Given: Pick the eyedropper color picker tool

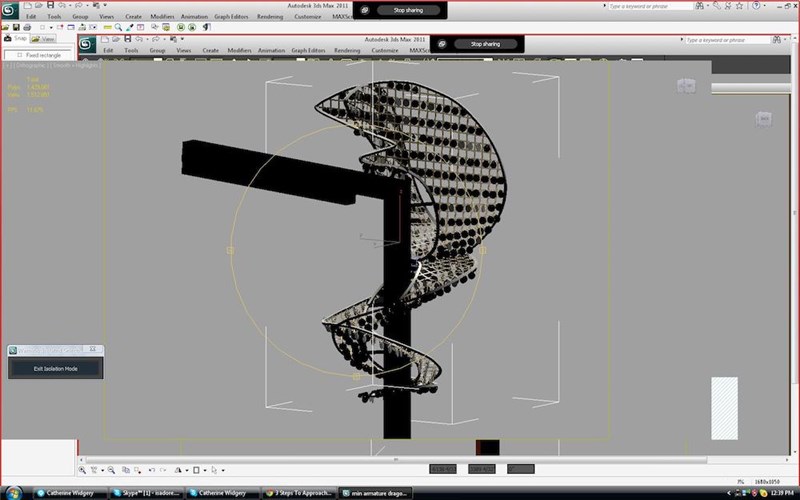Looking at the screenshot, I should coord(130,27).
